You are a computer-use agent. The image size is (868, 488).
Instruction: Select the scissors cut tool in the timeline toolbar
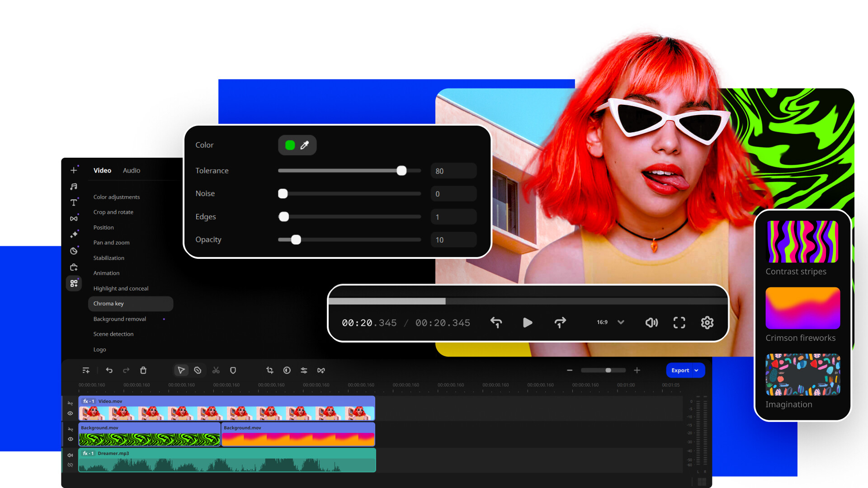[216, 370]
